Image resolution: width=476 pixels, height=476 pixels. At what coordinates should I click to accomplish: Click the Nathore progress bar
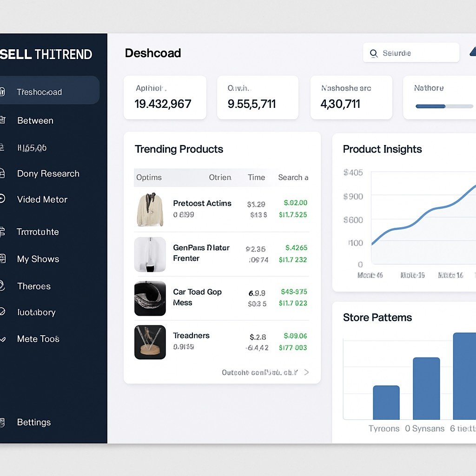click(x=444, y=106)
